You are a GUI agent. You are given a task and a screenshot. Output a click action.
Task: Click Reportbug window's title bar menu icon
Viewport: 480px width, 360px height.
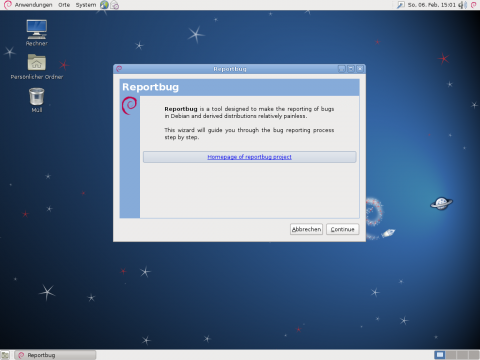coord(119,69)
